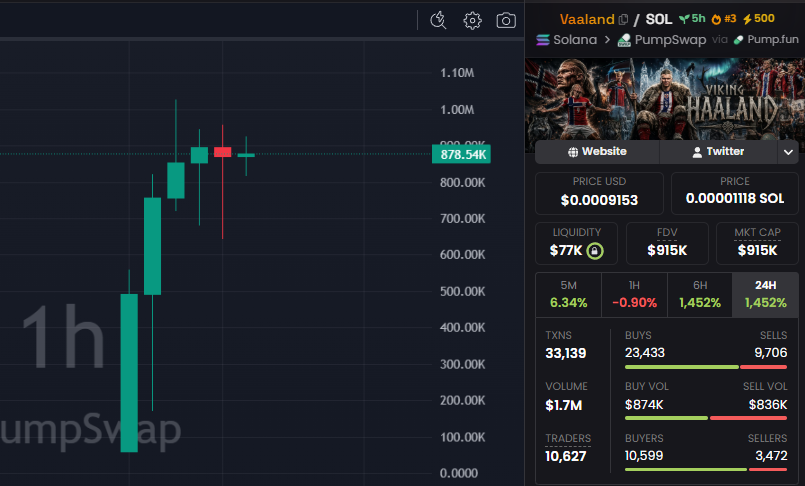The width and height of the screenshot is (805, 486).
Task: Click the SELLS 9,706 value
Action: pos(771,353)
